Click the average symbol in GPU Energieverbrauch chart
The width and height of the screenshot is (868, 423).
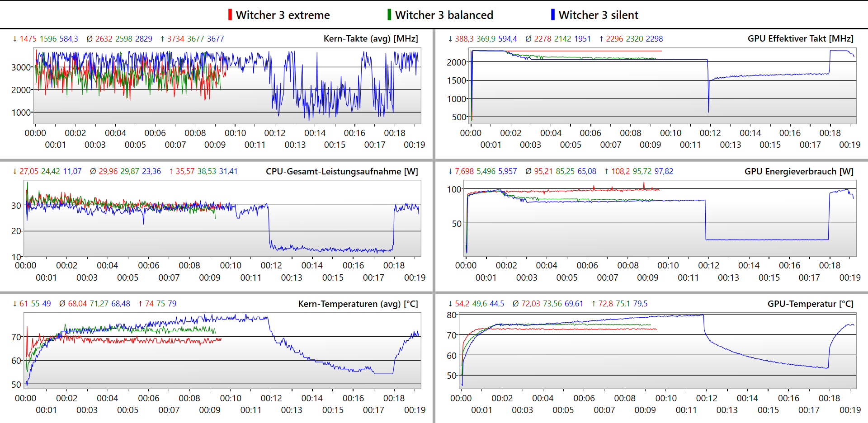[528, 171]
